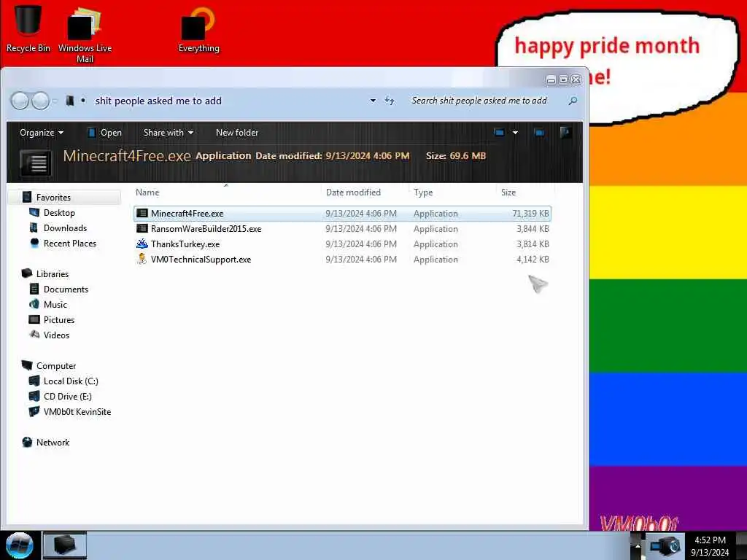The width and height of the screenshot is (747, 560).
Task: Select the ThanksTurkey.exe file name
Action: point(185,244)
